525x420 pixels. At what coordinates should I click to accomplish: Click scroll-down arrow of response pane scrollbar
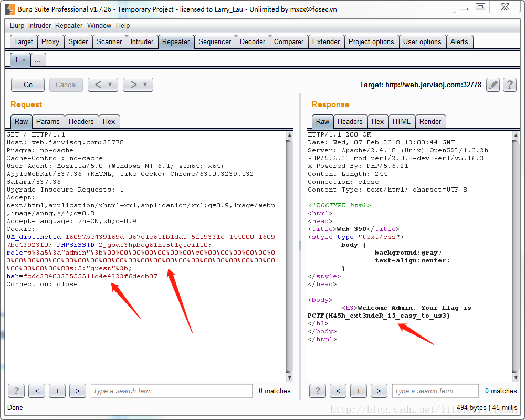click(516, 377)
